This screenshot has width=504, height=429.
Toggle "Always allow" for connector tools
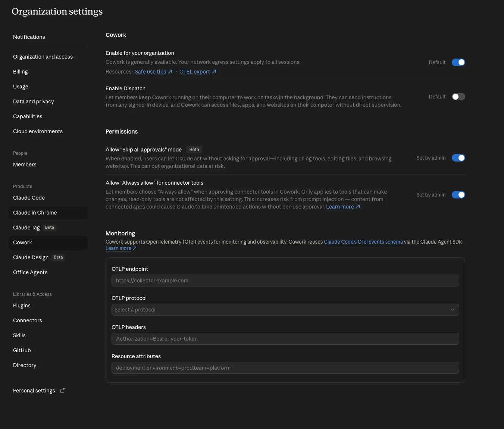458,195
